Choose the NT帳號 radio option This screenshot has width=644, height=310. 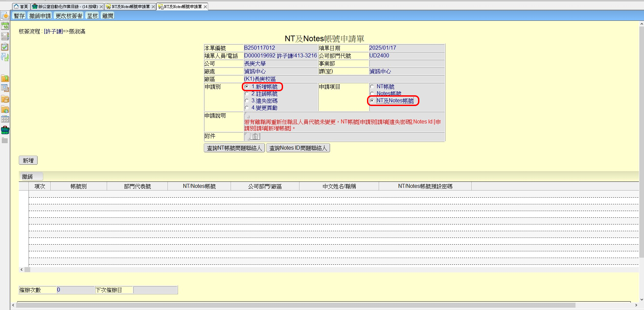pos(372,87)
